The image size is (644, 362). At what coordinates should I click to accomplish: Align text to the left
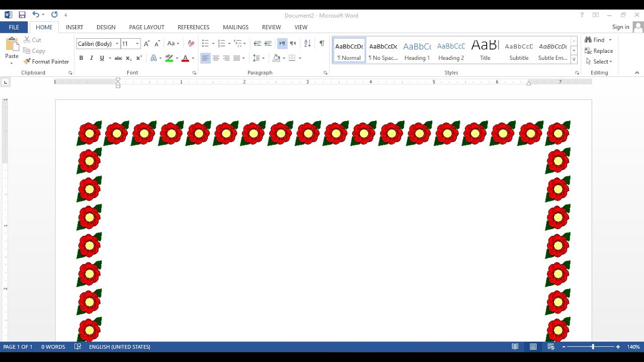pyautogui.click(x=205, y=58)
